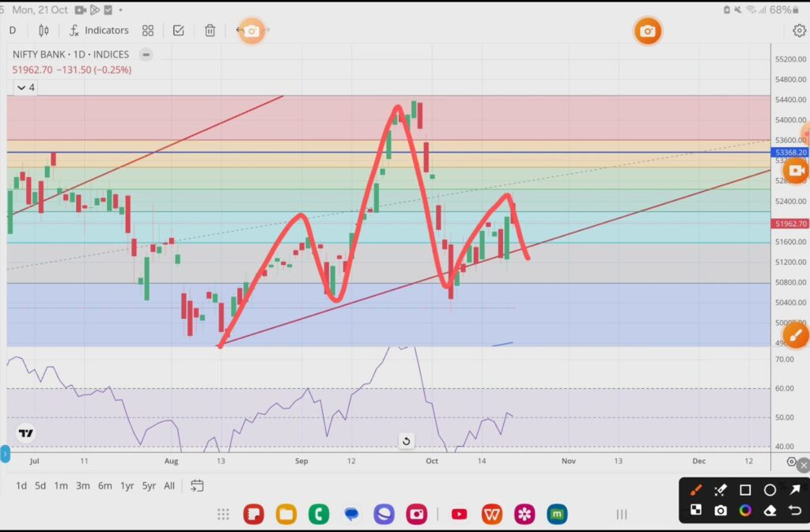The width and height of the screenshot is (810, 532).
Task: Select the eraser tool
Action: click(x=770, y=511)
